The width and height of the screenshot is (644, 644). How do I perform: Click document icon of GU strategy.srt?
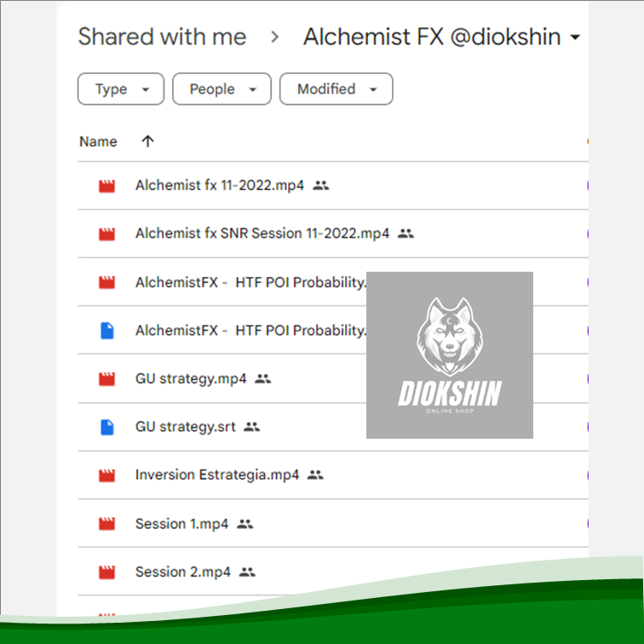coord(107,427)
